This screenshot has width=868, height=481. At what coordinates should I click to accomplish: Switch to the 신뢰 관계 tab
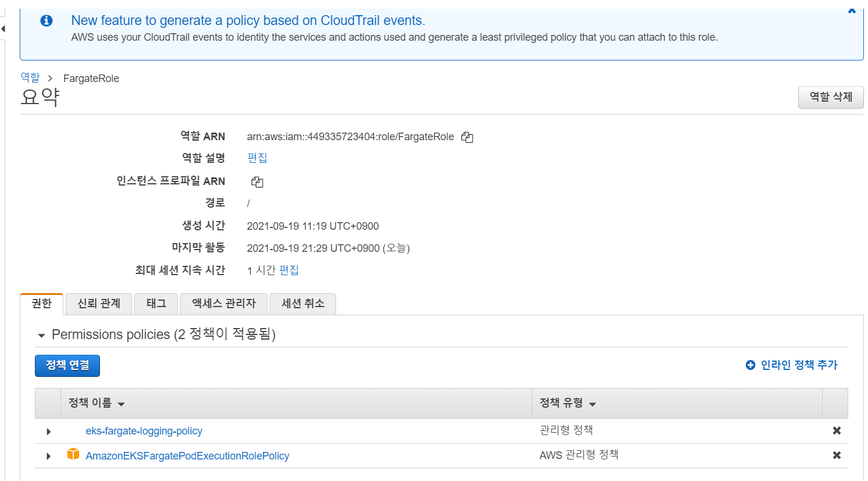[x=98, y=303]
